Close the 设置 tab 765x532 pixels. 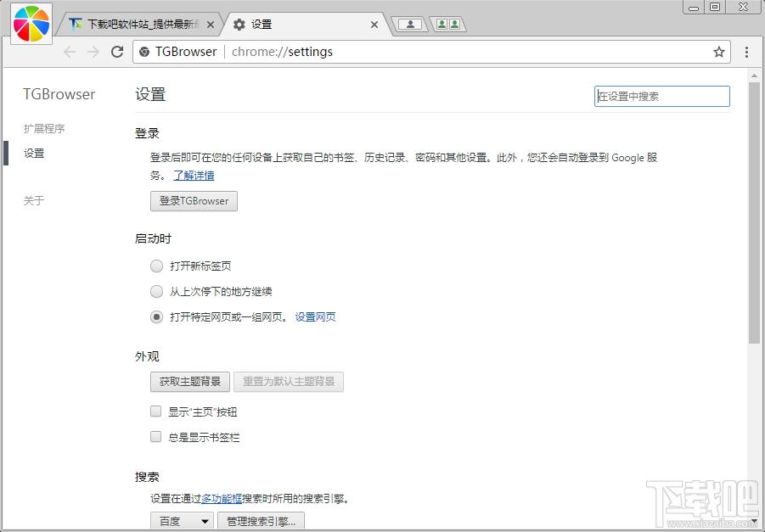pos(374,25)
